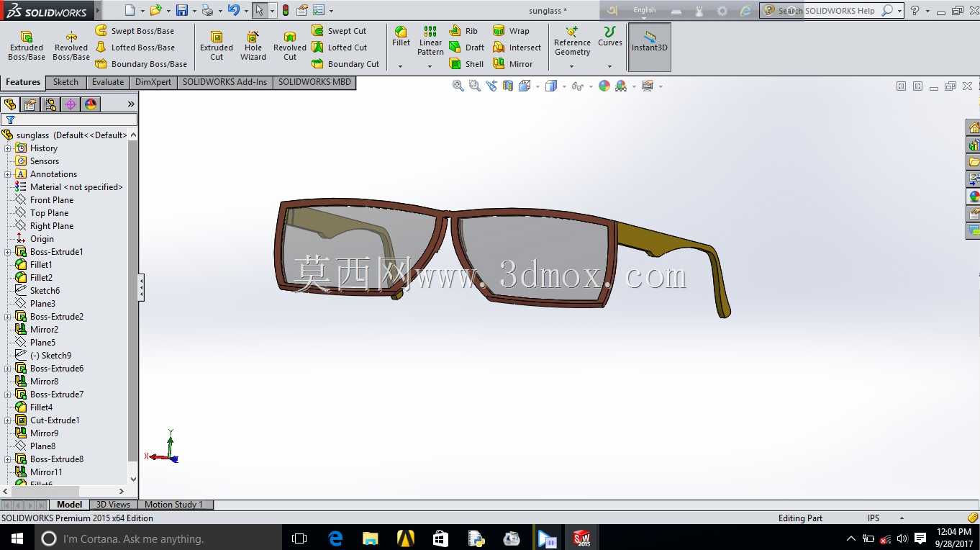The height and width of the screenshot is (550, 980).
Task: Open the PropertyManager panel tab
Action: 30,104
